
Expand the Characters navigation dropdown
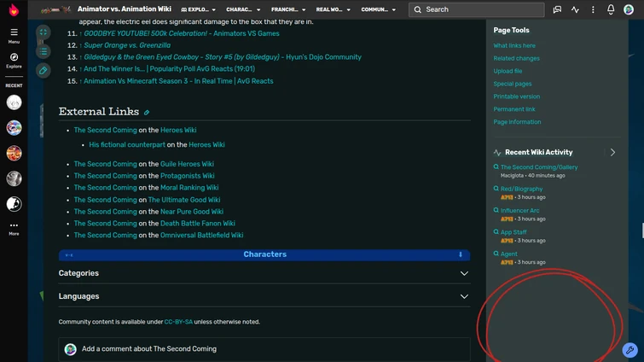(243, 9)
